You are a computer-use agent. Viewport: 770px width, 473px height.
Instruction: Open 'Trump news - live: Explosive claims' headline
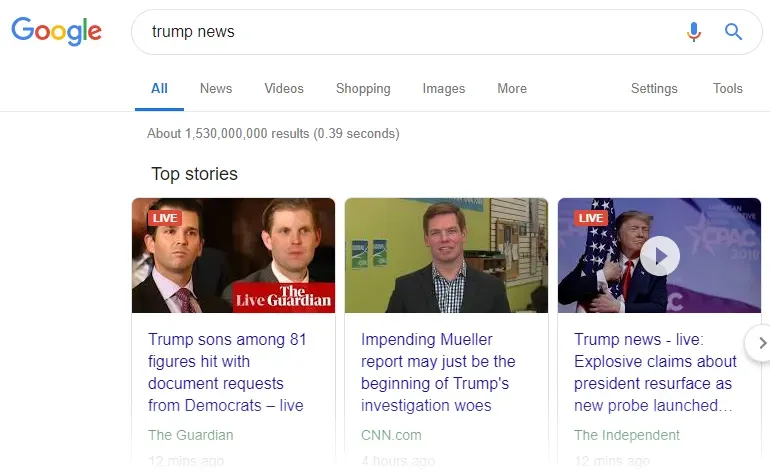(655, 372)
